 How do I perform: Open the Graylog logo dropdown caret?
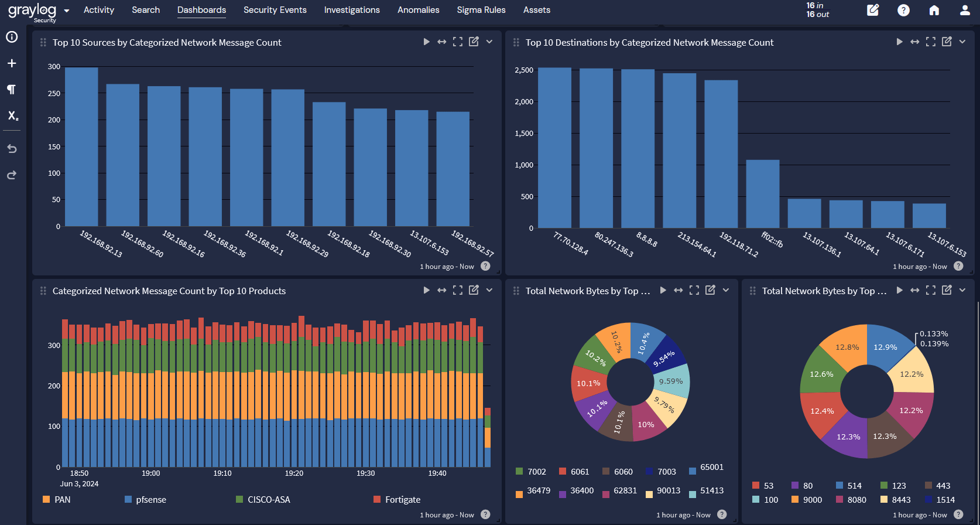coord(67,11)
